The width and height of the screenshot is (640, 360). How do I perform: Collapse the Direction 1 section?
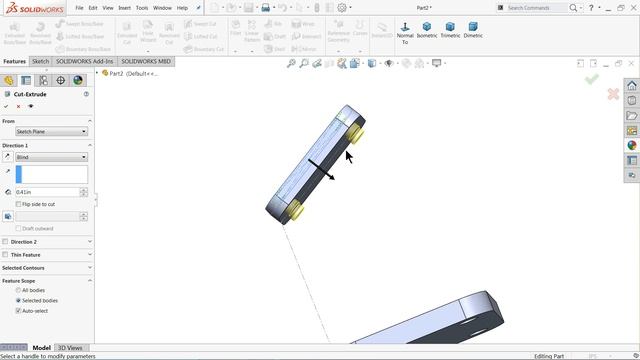pos(89,145)
